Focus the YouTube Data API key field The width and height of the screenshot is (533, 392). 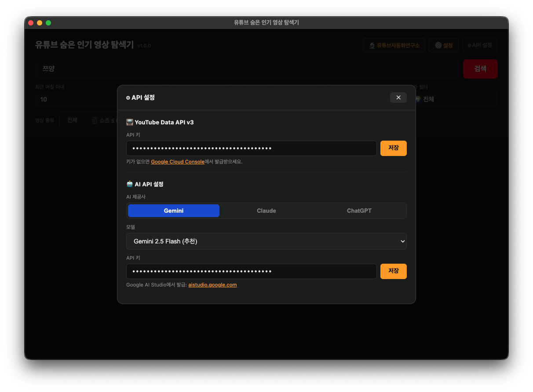[251, 148]
